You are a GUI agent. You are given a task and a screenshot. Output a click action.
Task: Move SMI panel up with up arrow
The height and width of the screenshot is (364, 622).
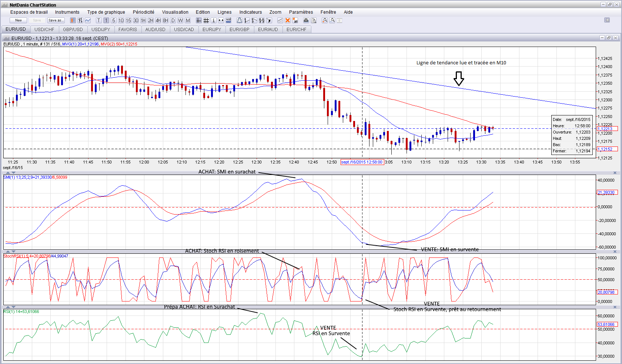8,173
